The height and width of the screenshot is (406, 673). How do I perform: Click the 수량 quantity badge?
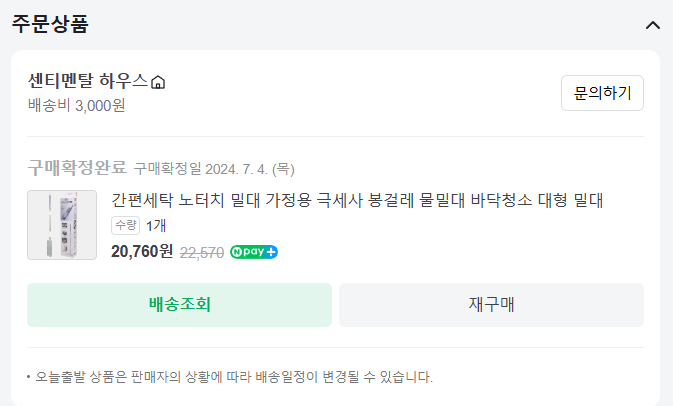coord(126,226)
